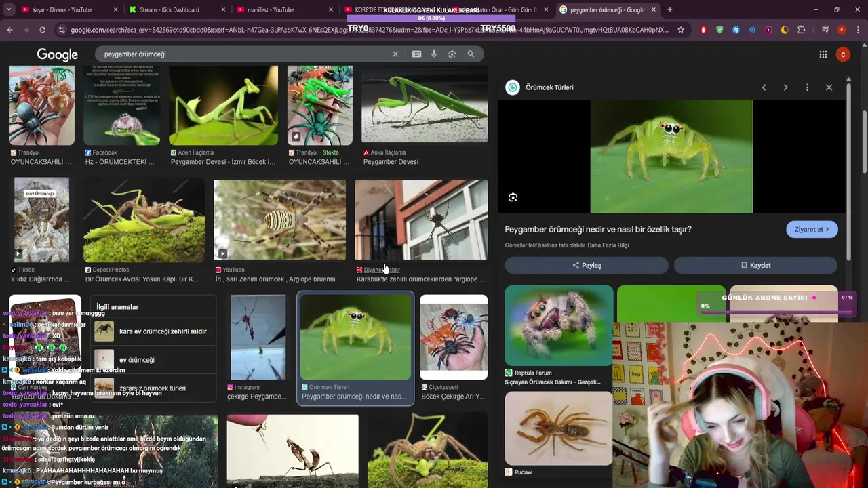The image size is (868, 488).
Task: Open the Google apps grid
Action: click(823, 54)
